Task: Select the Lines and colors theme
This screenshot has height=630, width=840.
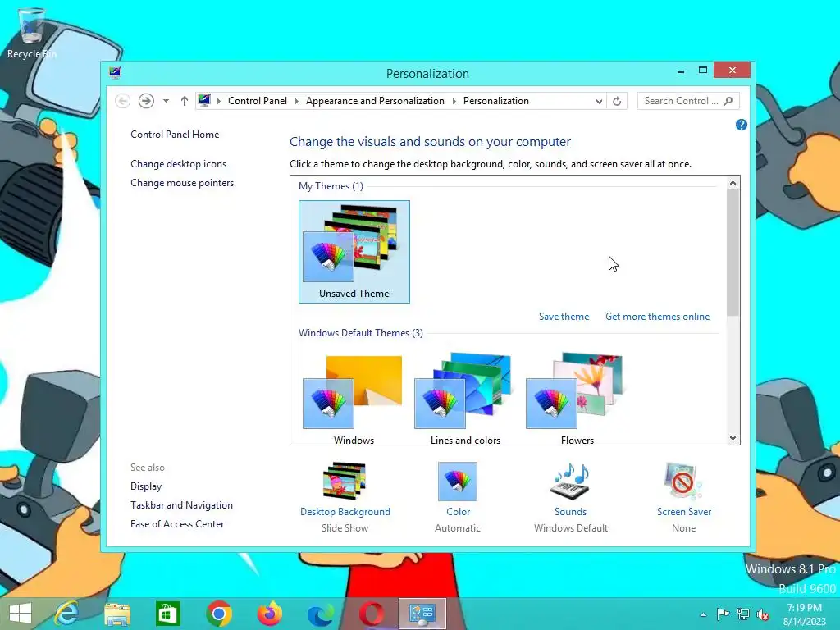Action: pyautogui.click(x=466, y=399)
